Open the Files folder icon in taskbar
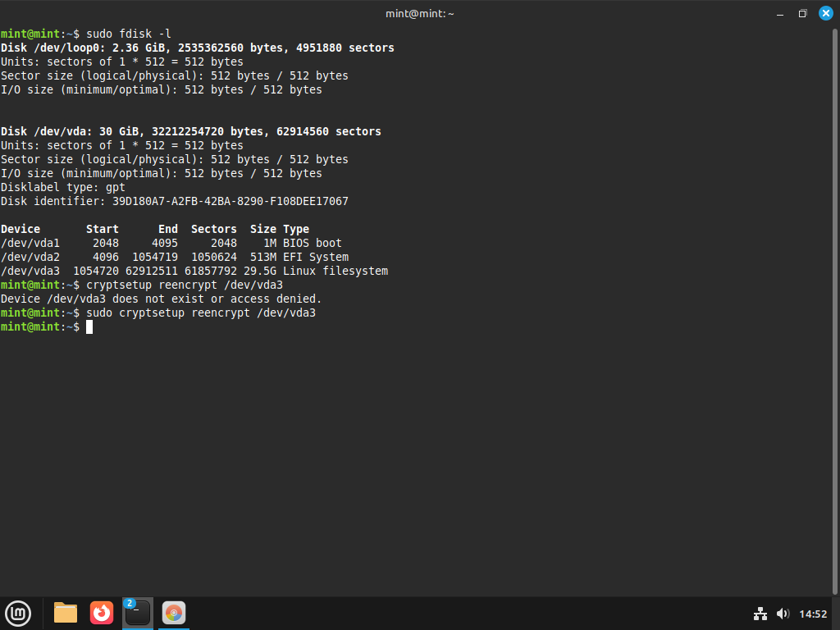Screen dimensions: 840x630 66,613
